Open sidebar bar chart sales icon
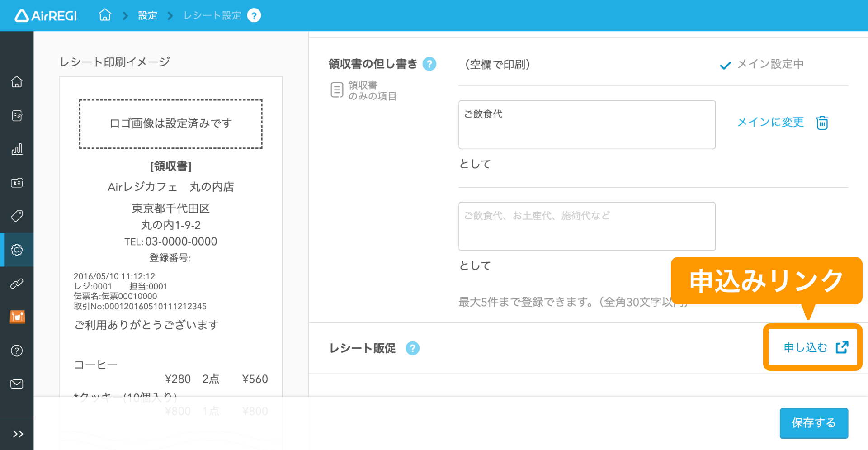868x450 pixels. 17,149
